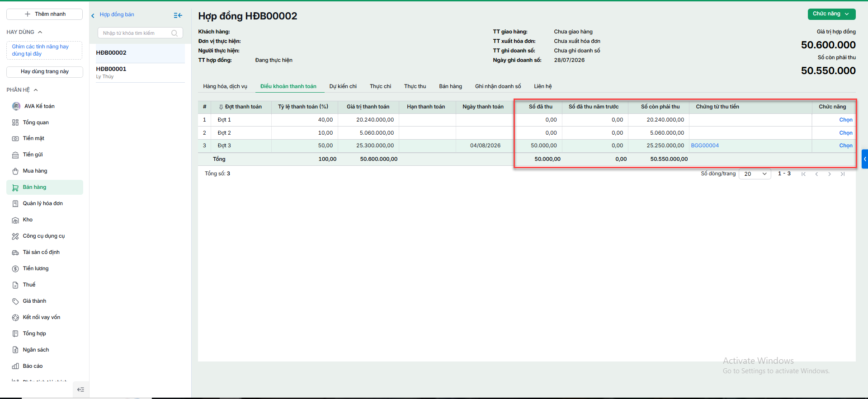Expand the right side panel handle

[x=865, y=159]
